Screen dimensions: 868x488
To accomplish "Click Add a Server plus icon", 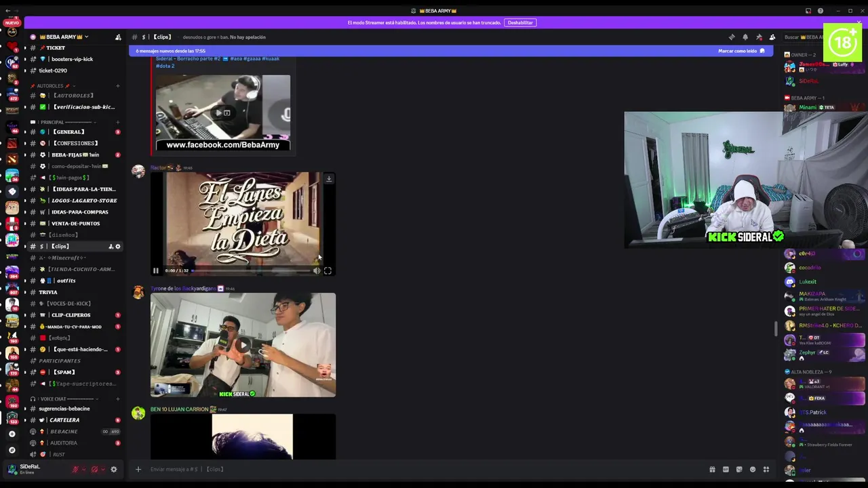I will coord(12,434).
